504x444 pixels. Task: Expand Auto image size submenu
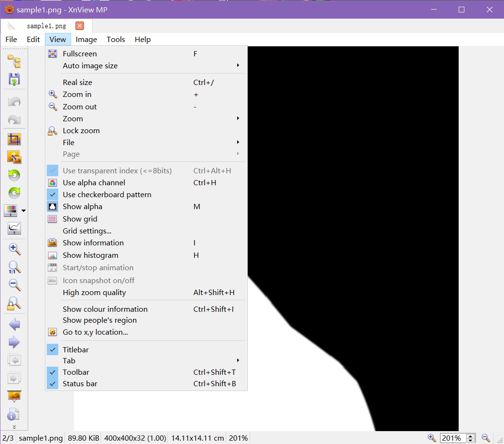pos(146,65)
